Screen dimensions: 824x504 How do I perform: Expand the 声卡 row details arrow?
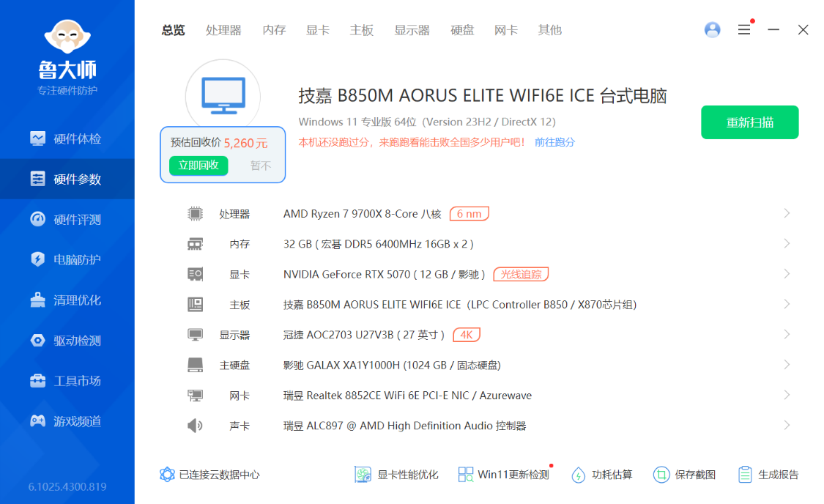tap(787, 425)
